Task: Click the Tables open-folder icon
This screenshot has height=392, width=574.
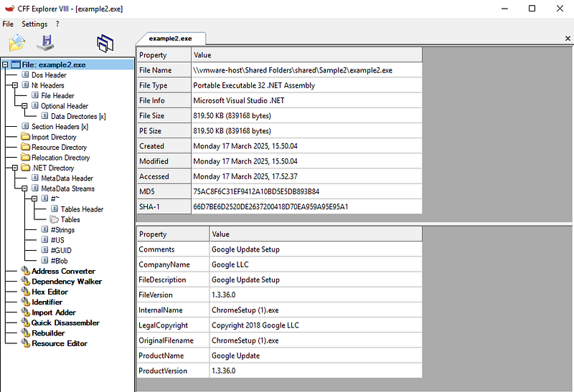Action: [55, 219]
